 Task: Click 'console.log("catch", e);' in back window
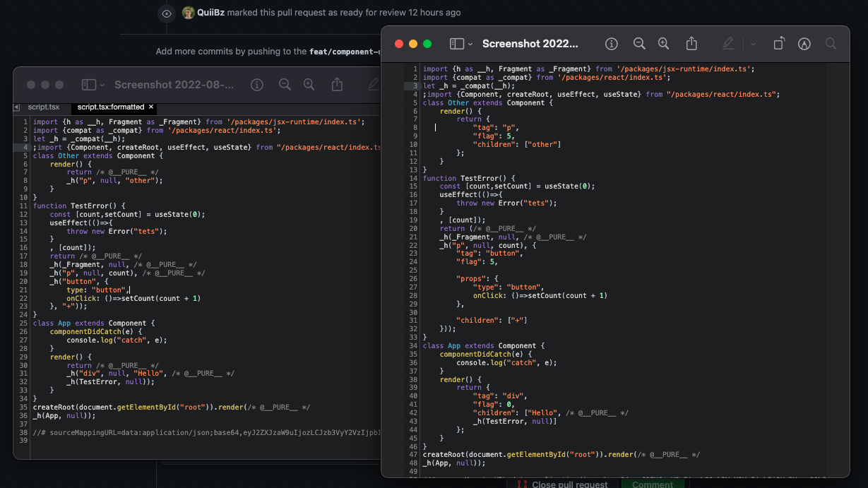click(x=117, y=340)
